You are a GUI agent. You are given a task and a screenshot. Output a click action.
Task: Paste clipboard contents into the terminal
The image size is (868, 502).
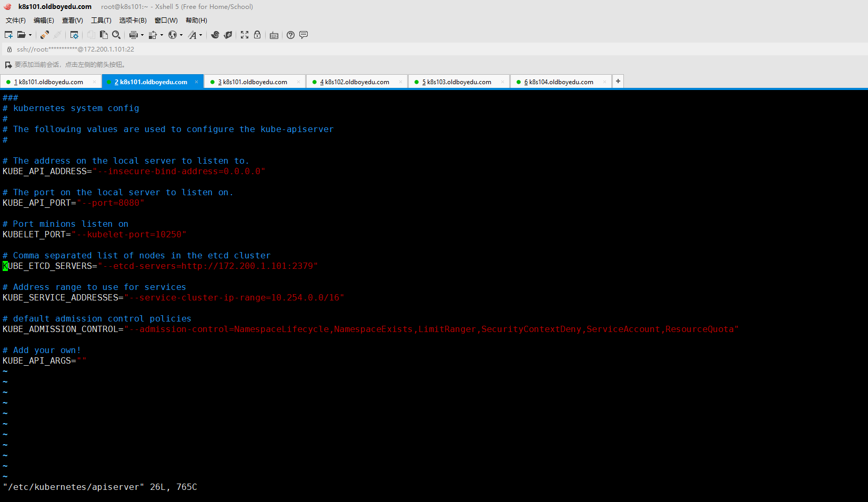click(104, 35)
